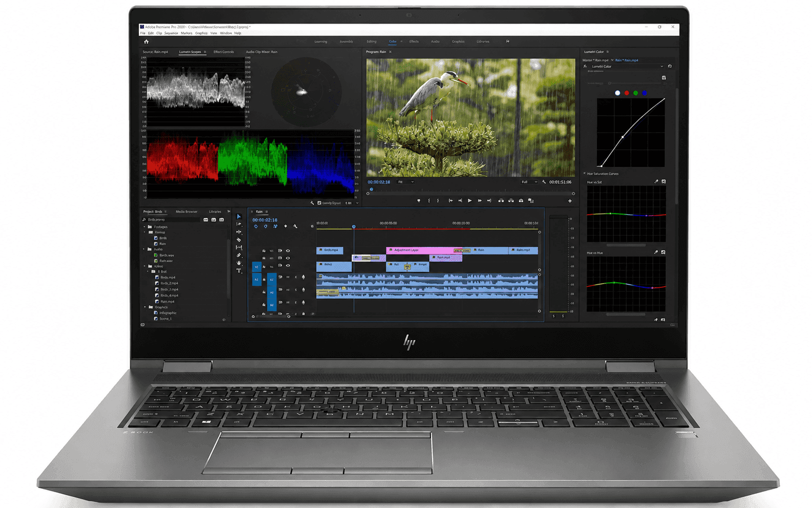Open the Full playback resolution dropdown
Image resolution: width=812 pixels, height=508 pixels.
click(529, 182)
